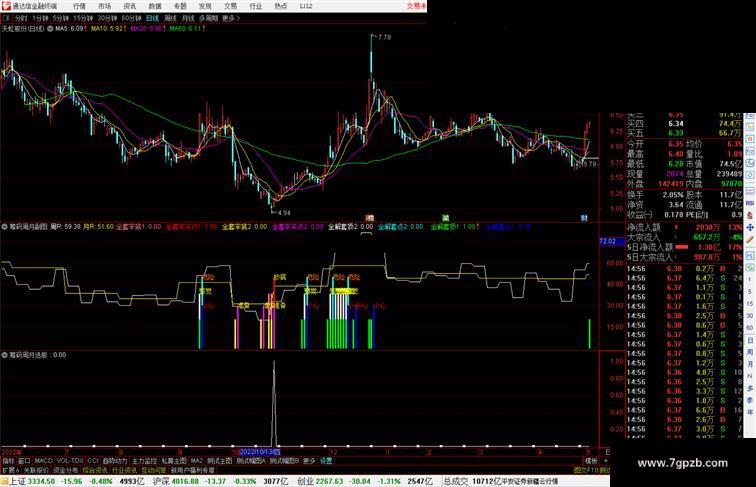Click the 5-minute period shortcut '5' in sidebar
Viewport: 756px width, 487px height.
pos(750,292)
